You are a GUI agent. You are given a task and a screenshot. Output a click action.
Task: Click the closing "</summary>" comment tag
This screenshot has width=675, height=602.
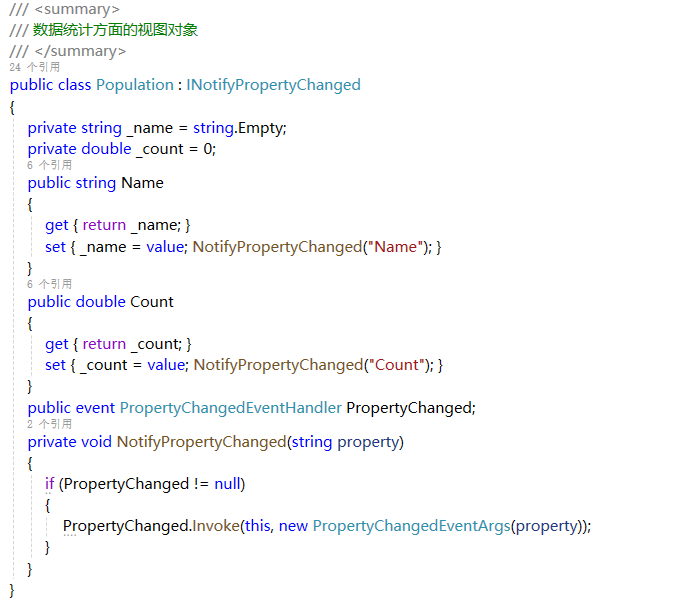[x=80, y=51]
